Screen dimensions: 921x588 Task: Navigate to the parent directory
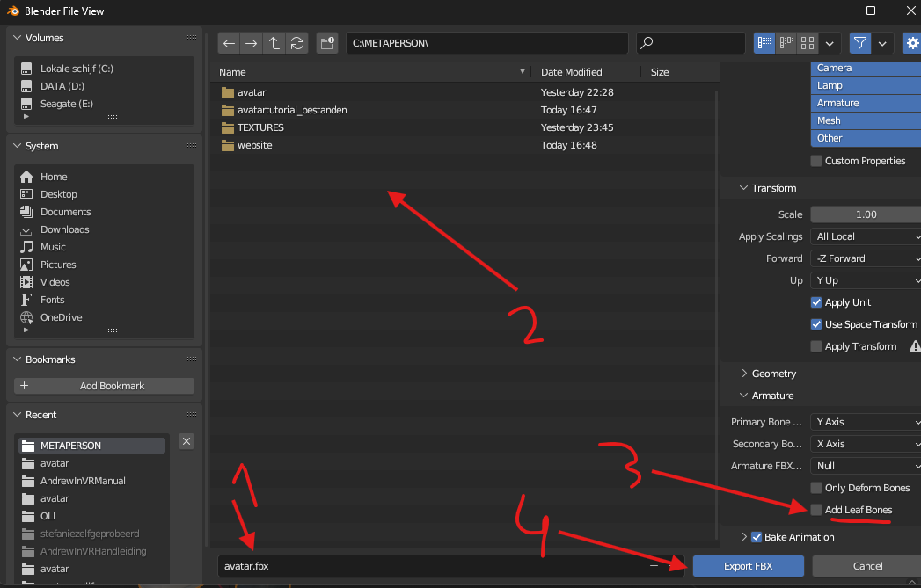tap(274, 43)
